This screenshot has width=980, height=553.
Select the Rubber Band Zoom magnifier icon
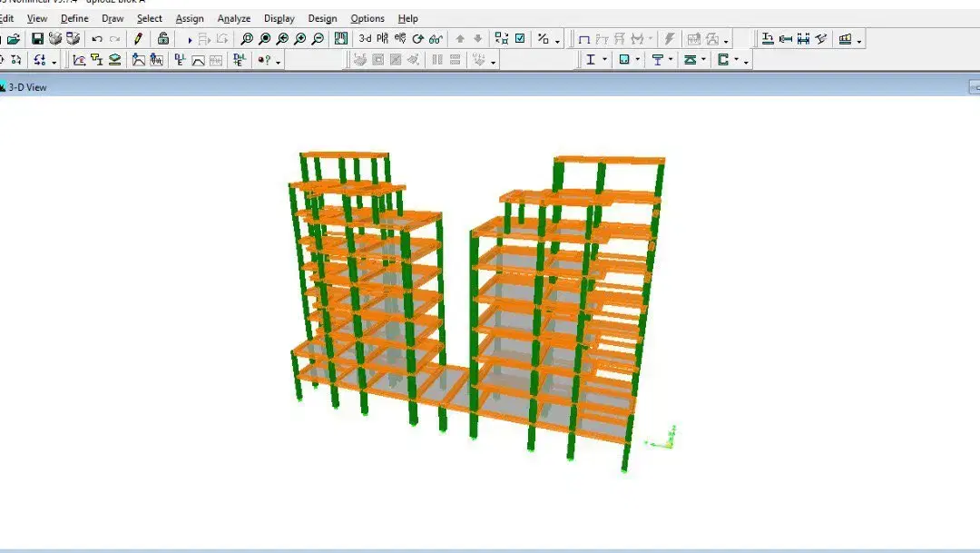pos(247,39)
